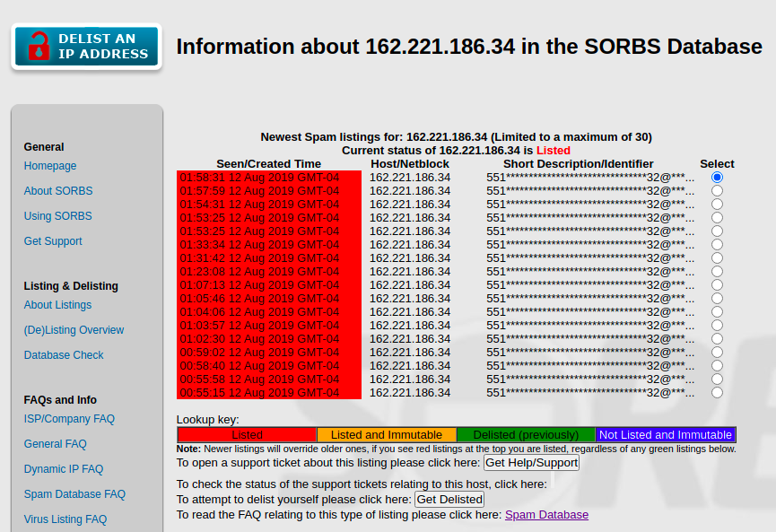Click the Delist an IP Address banner

click(87, 47)
